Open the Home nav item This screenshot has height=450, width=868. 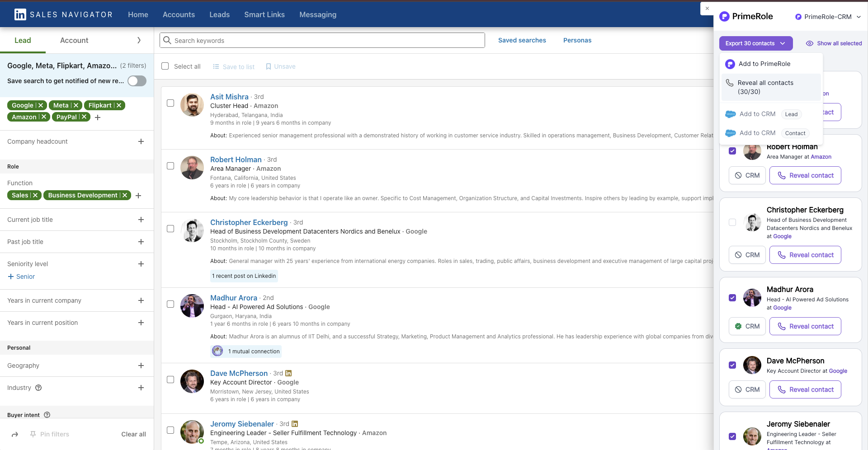pyautogui.click(x=138, y=14)
